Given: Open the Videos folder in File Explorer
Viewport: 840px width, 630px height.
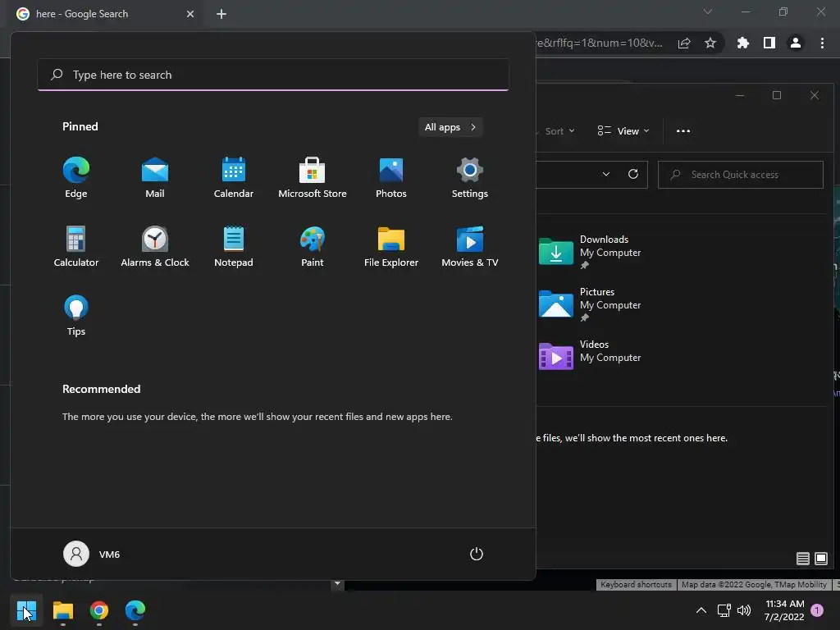Looking at the screenshot, I should [x=590, y=355].
